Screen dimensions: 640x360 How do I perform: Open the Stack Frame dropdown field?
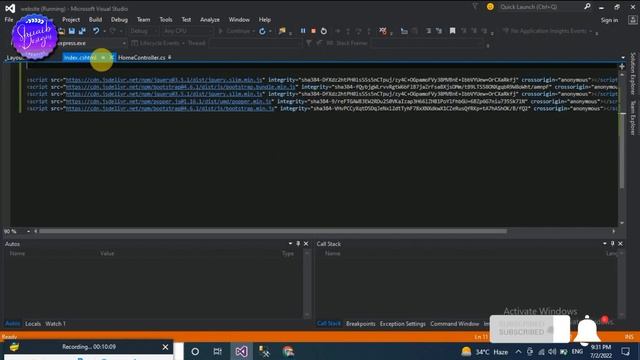(427, 43)
